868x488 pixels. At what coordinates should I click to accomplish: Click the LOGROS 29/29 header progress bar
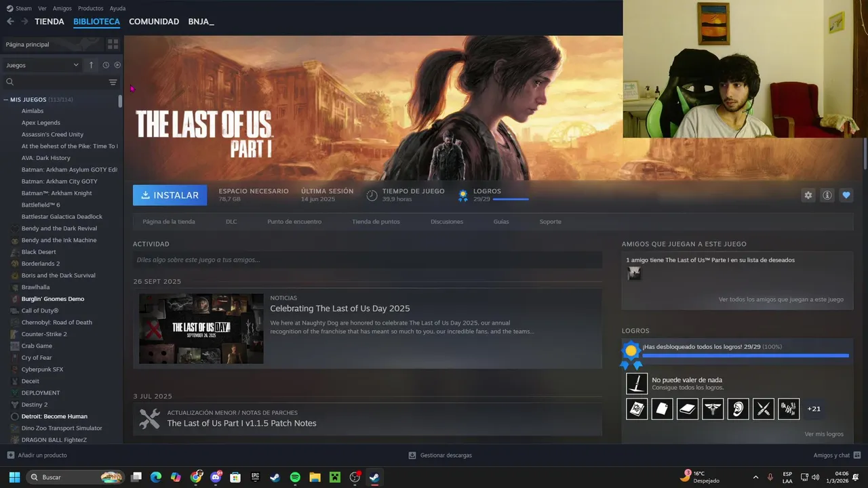coord(511,199)
